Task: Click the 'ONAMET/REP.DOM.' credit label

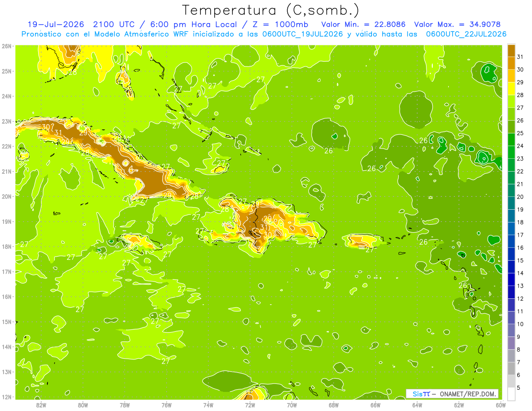Action: 468,394
